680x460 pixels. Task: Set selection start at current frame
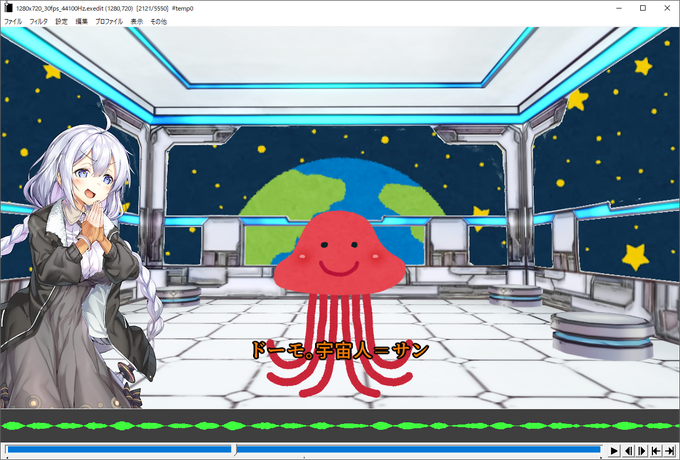(656, 450)
